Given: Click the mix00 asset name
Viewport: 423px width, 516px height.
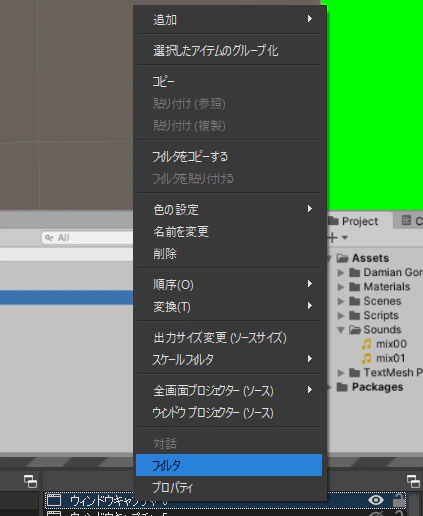Looking at the screenshot, I should tap(391, 344).
